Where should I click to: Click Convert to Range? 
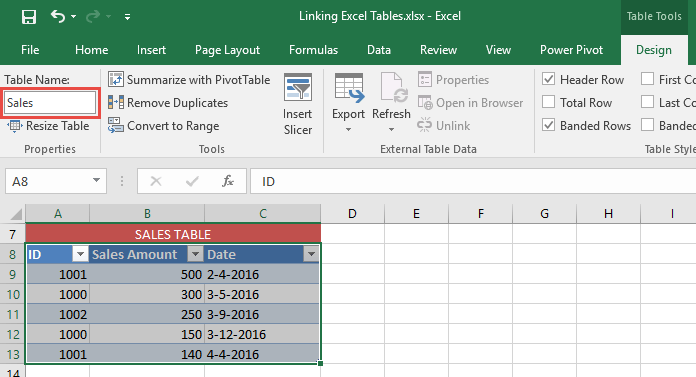point(164,126)
